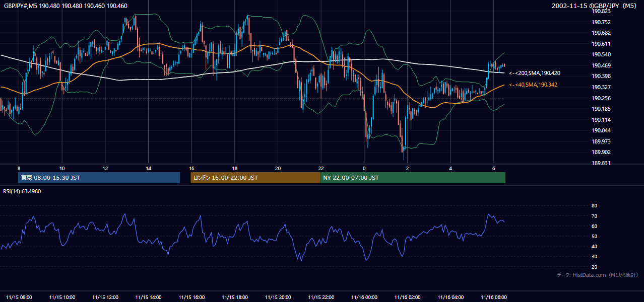
Task: Click the 11/15 08:00 time label
Action: [x=19, y=297]
